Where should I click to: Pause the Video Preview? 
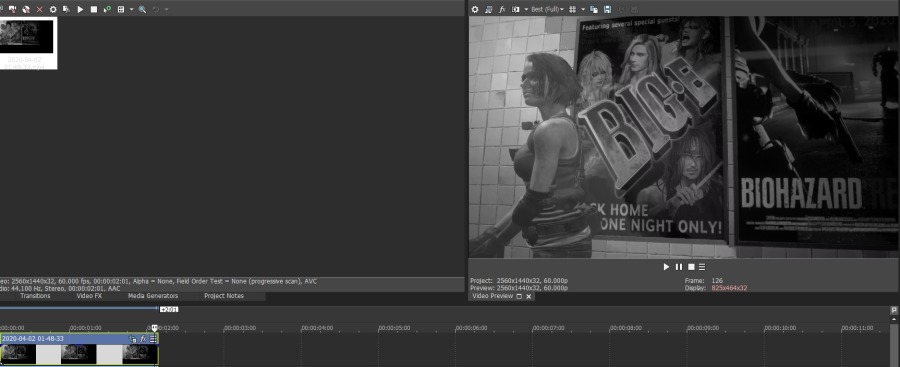(x=678, y=266)
